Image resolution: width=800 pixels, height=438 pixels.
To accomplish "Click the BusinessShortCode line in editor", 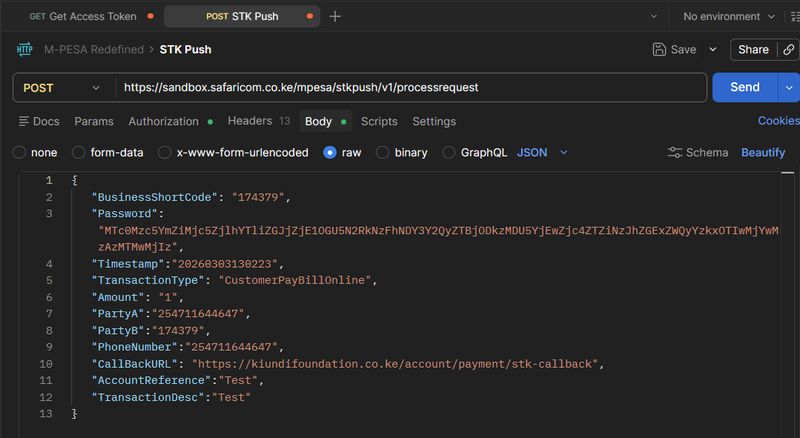I will coord(191,197).
